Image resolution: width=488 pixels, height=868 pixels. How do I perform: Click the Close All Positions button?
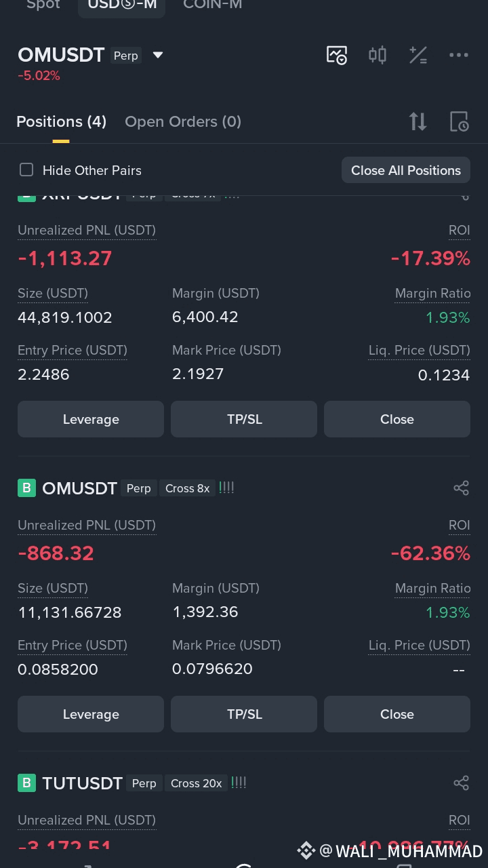406,170
